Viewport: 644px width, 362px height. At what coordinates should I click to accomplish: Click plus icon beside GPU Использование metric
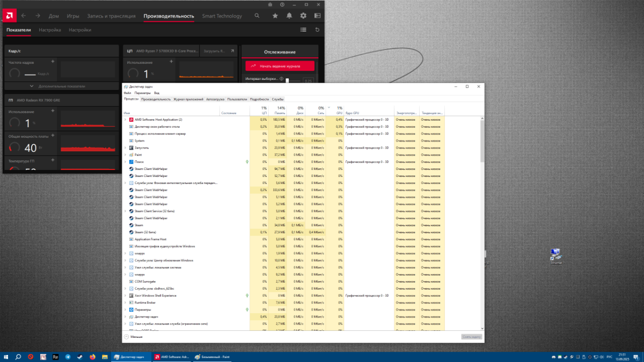tap(53, 112)
